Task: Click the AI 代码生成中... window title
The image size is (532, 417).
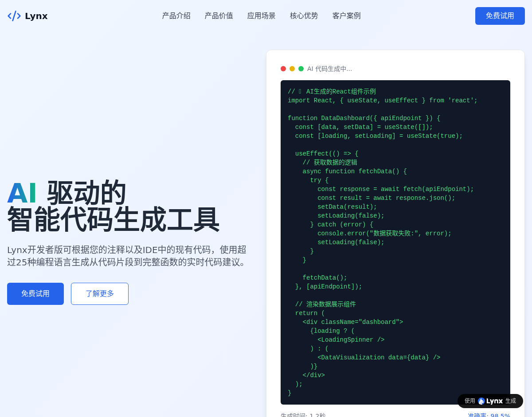Action: pyautogui.click(x=329, y=69)
